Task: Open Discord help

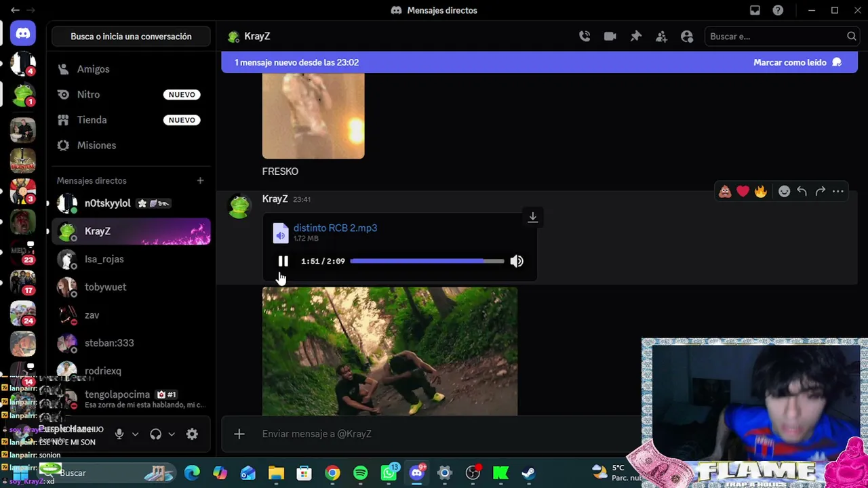Action: [778, 10]
